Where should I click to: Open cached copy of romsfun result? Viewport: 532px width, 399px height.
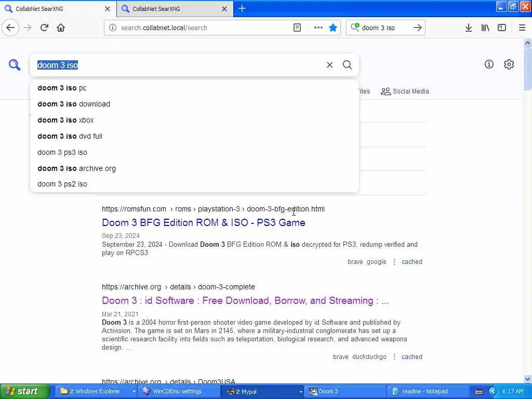(x=412, y=262)
